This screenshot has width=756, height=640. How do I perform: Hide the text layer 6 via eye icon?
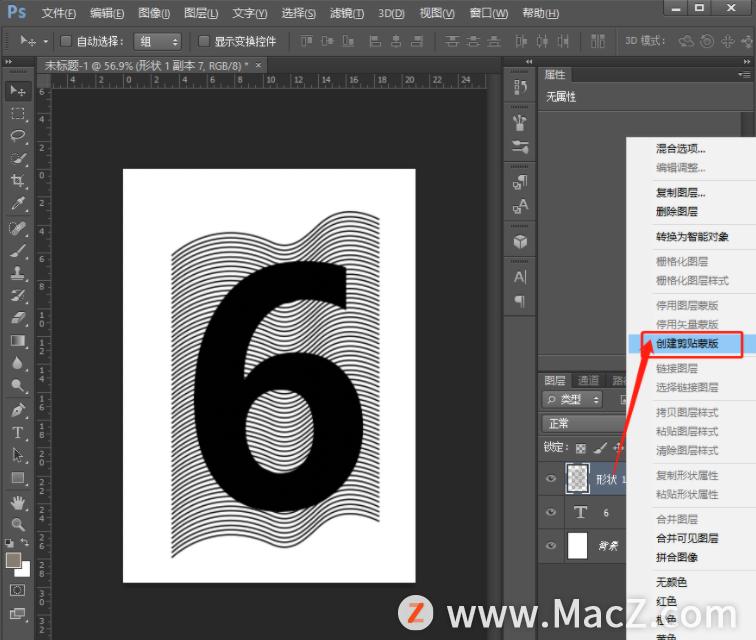pyautogui.click(x=551, y=512)
